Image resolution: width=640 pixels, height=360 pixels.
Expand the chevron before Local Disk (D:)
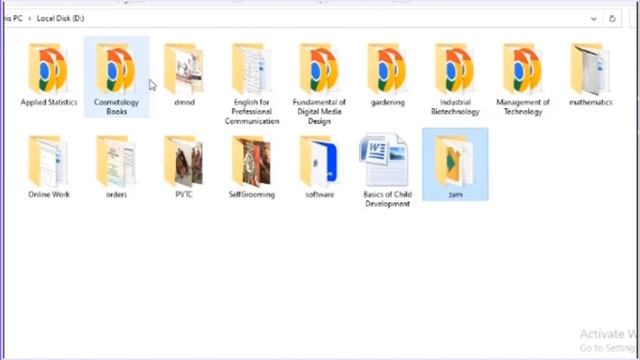point(29,19)
